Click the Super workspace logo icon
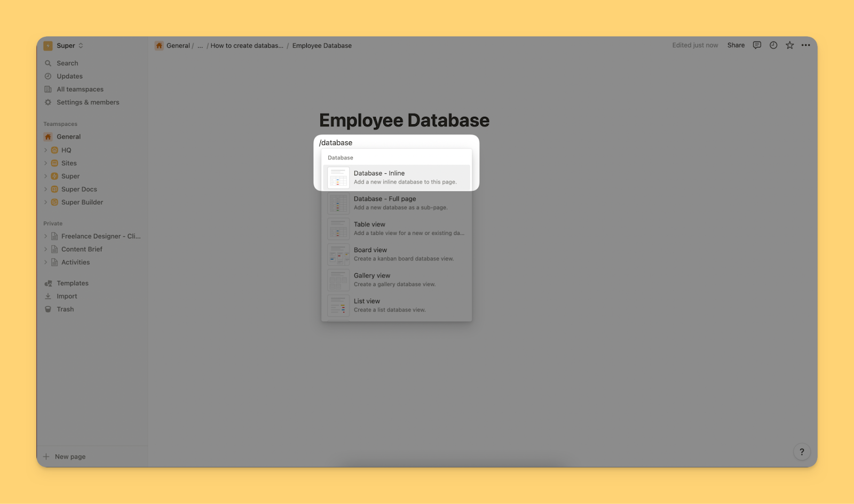Image resolution: width=854 pixels, height=504 pixels. click(48, 46)
